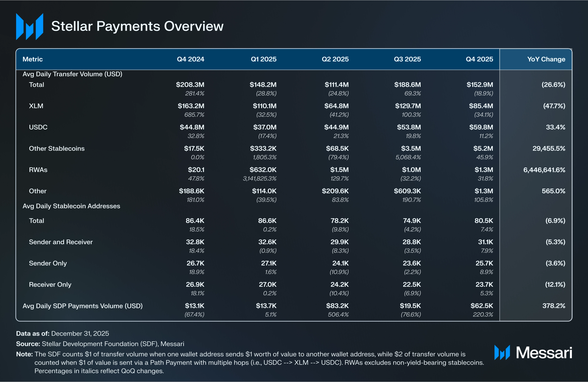
Task: Click the Q2 2025 column header
Action: [x=335, y=59]
